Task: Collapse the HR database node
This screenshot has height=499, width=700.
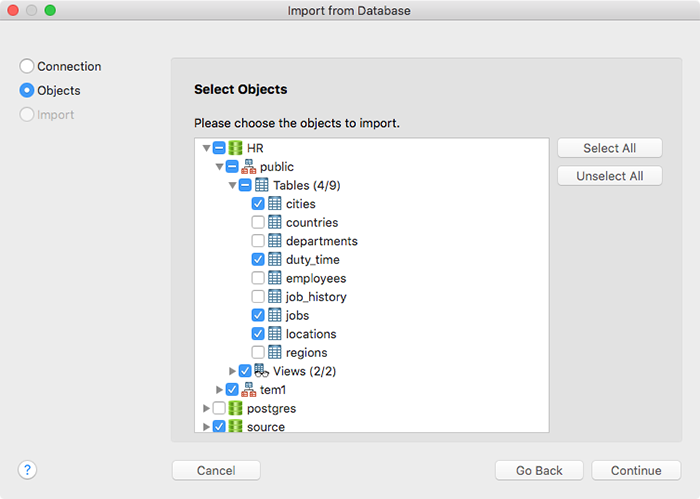Action: pyautogui.click(x=206, y=148)
